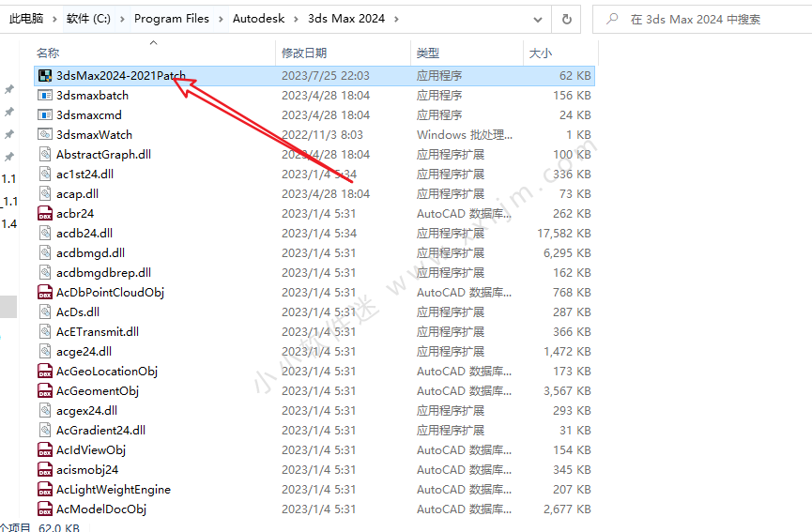812x532 pixels.
Task: Select the 3dsmaxWatch file name
Action: click(94, 134)
